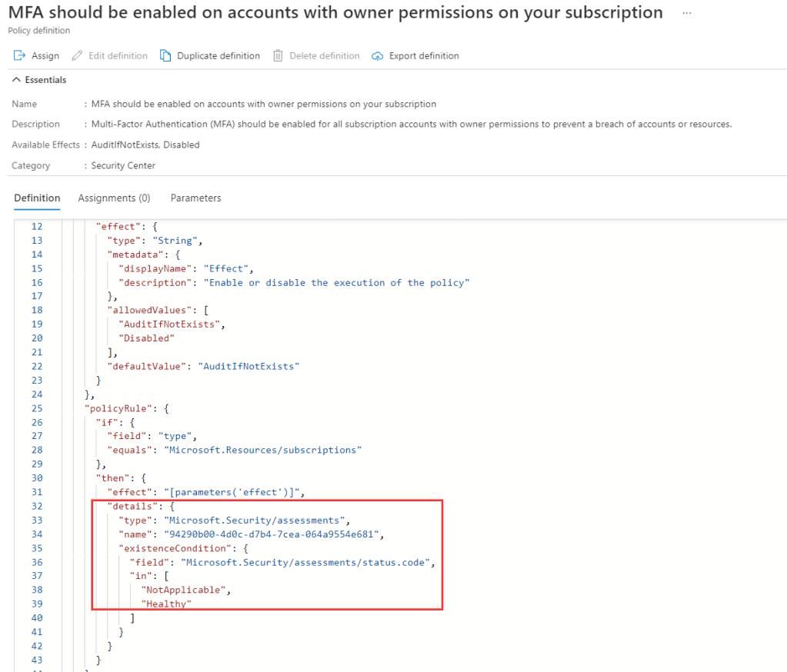Collapse the Essentials section chevron
The width and height of the screenshot is (787, 672).
point(16,80)
